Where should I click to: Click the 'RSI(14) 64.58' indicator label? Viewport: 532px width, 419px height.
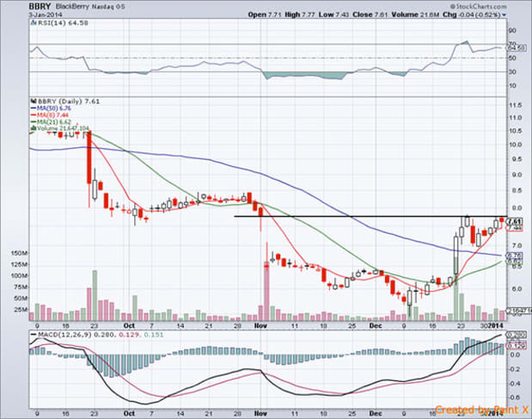[x=63, y=23]
